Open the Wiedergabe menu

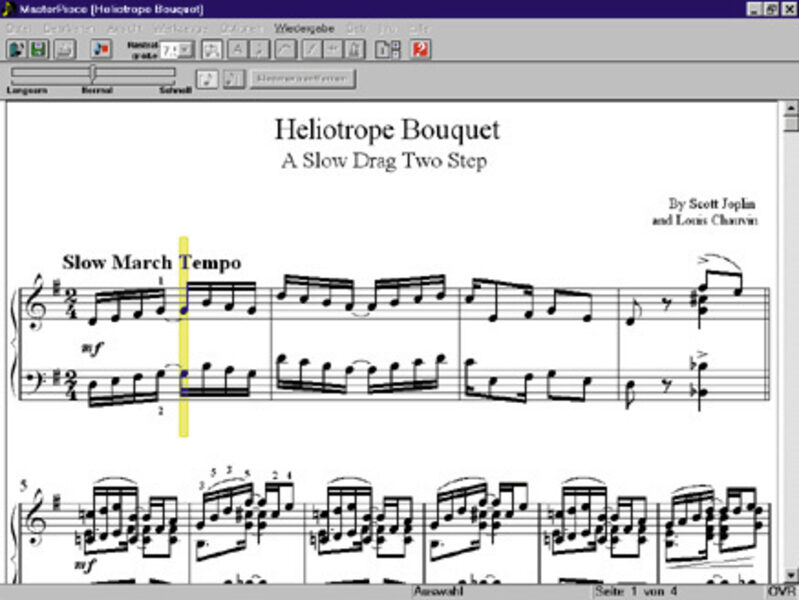point(304,29)
